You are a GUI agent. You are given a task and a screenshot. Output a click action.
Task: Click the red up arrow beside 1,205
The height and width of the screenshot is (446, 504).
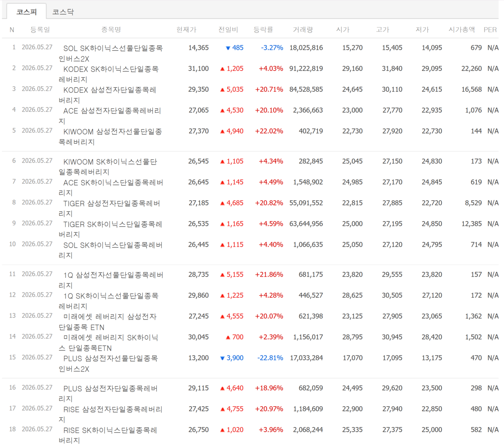pyautogui.click(x=222, y=69)
